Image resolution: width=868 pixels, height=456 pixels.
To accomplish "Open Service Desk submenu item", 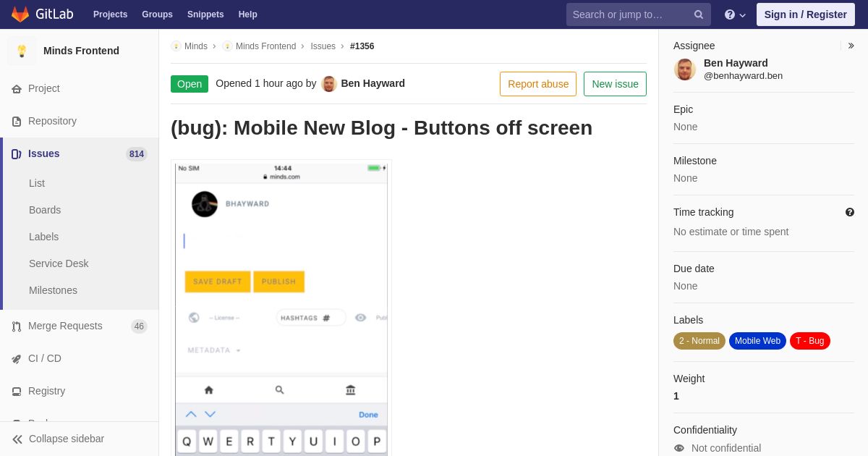I will pyautogui.click(x=59, y=263).
